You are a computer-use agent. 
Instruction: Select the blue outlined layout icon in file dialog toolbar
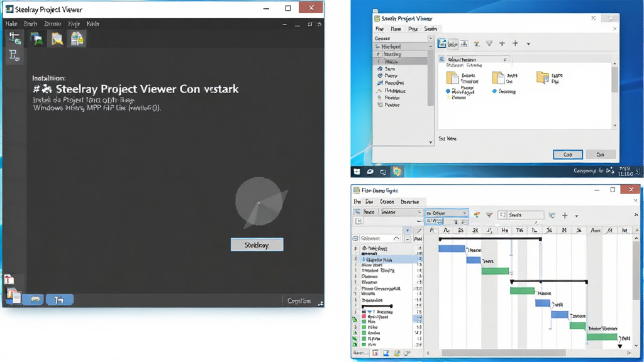coord(441,43)
